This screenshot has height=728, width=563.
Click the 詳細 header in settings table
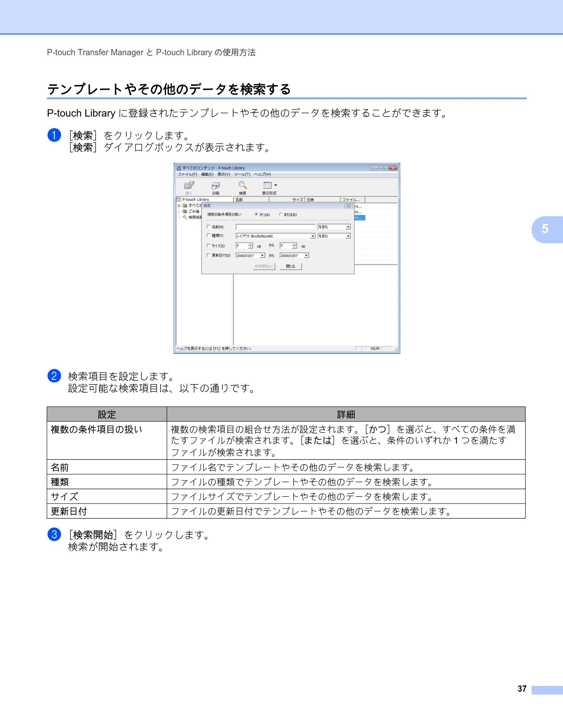click(346, 414)
